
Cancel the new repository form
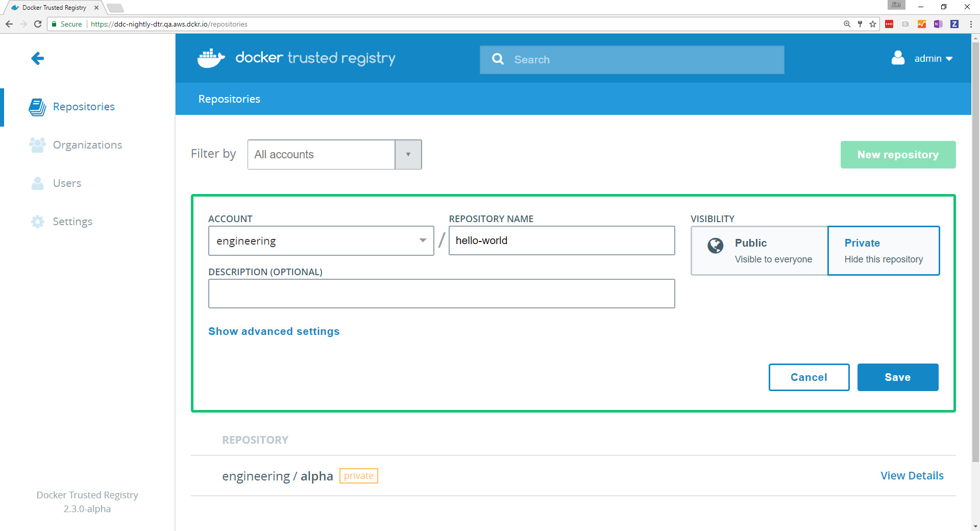[x=808, y=377]
